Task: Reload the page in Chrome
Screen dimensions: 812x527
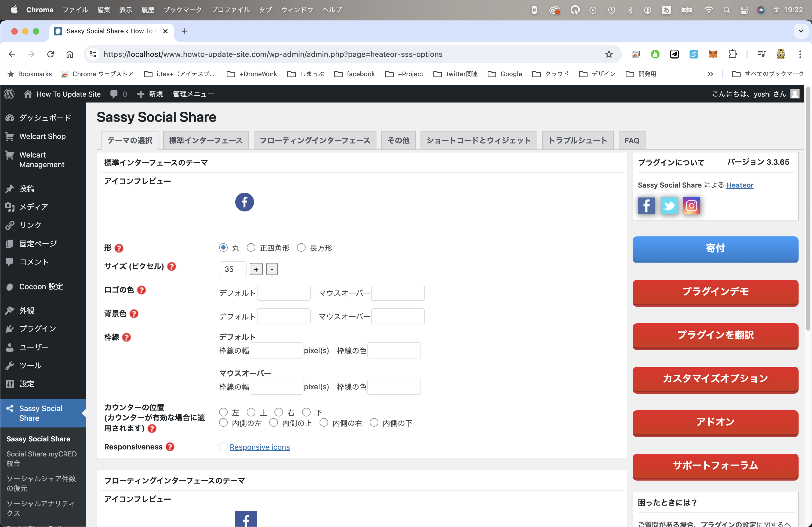Action: tap(50, 54)
